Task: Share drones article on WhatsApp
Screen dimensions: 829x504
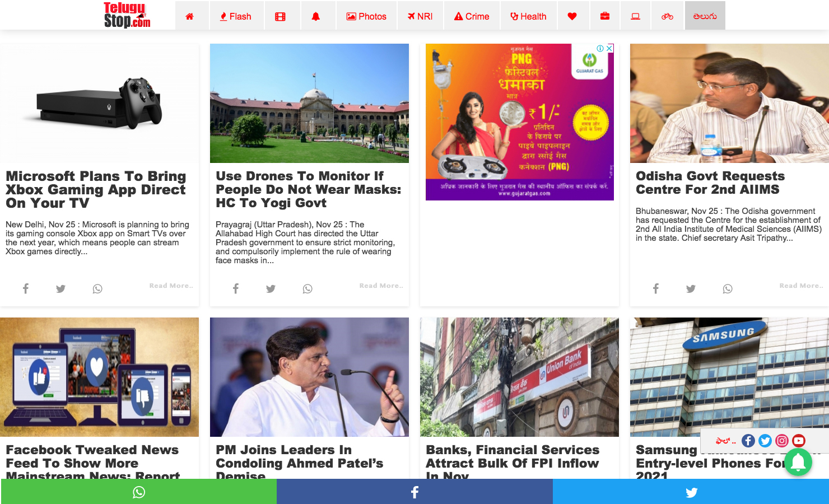Action: click(x=308, y=288)
